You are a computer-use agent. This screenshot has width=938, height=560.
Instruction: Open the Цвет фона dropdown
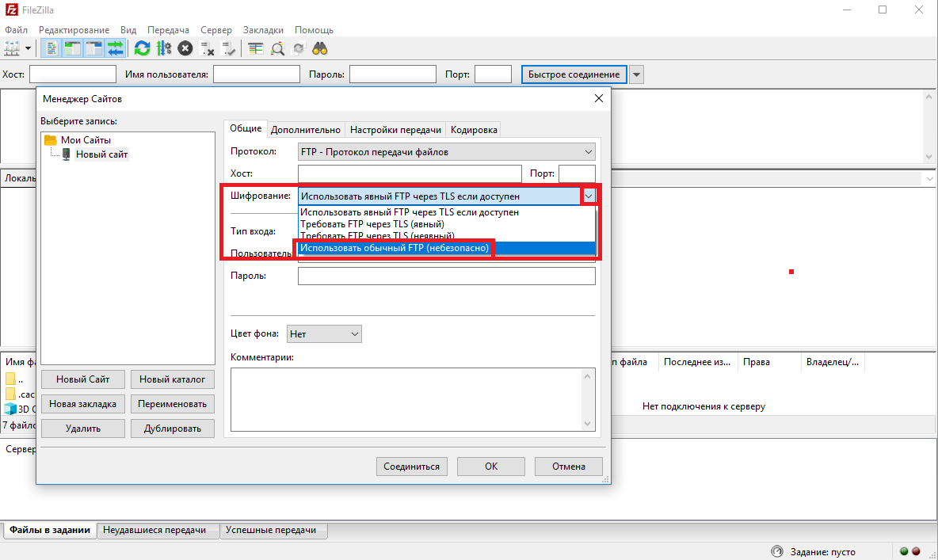click(324, 333)
